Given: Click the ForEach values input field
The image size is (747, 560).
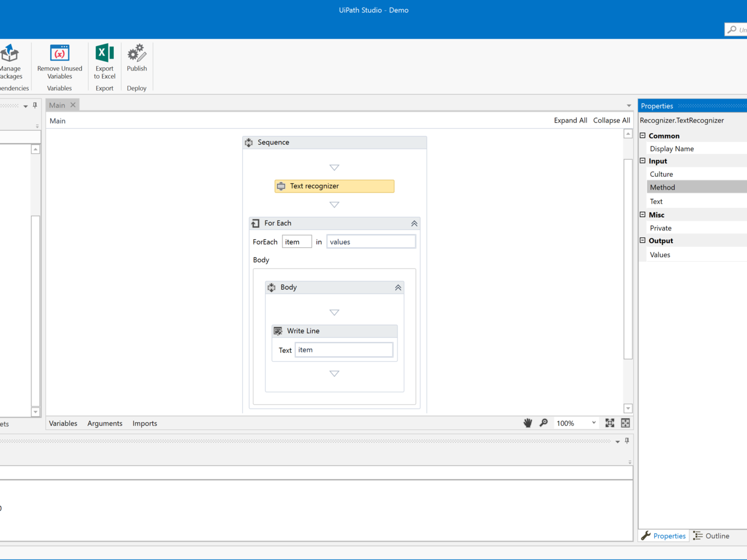Looking at the screenshot, I should [x=371, y=242].
